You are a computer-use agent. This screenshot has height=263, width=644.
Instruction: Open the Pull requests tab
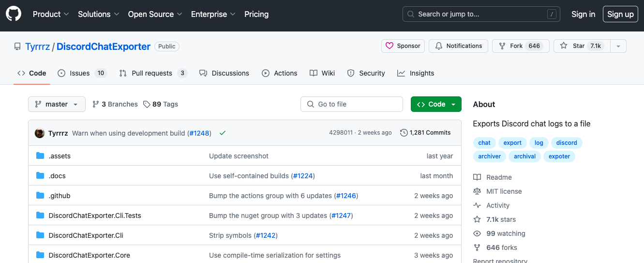click(153, 73)
